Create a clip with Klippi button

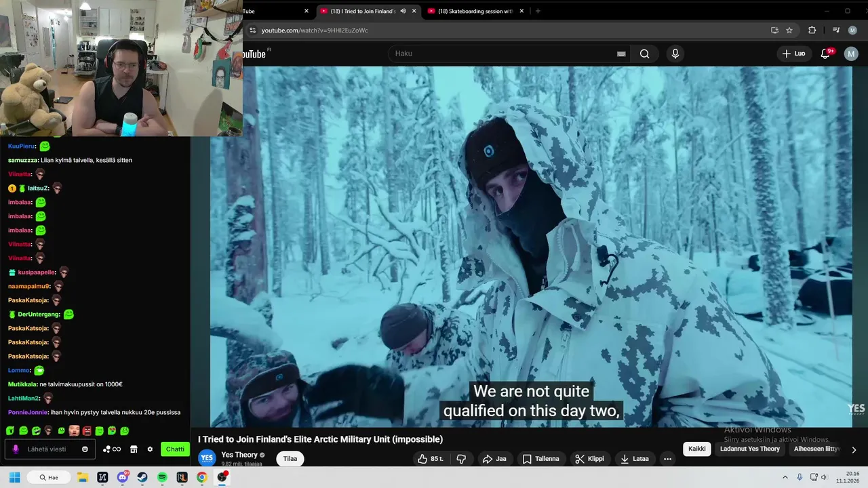(589, 459)
